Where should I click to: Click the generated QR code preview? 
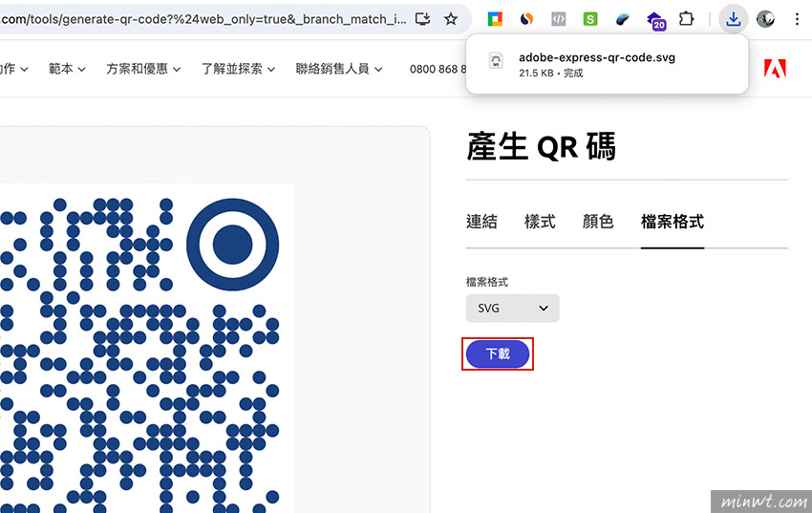[x=147, y=348]
